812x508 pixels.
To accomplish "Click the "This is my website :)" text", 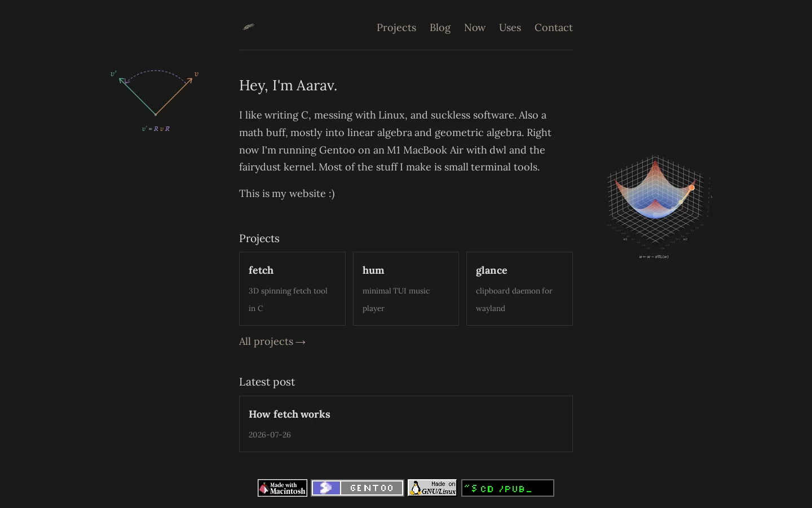I will [x=287, y=194].
